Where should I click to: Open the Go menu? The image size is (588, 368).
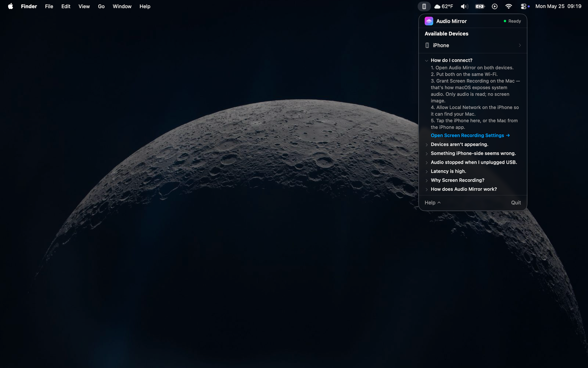(x=101, y=6)
